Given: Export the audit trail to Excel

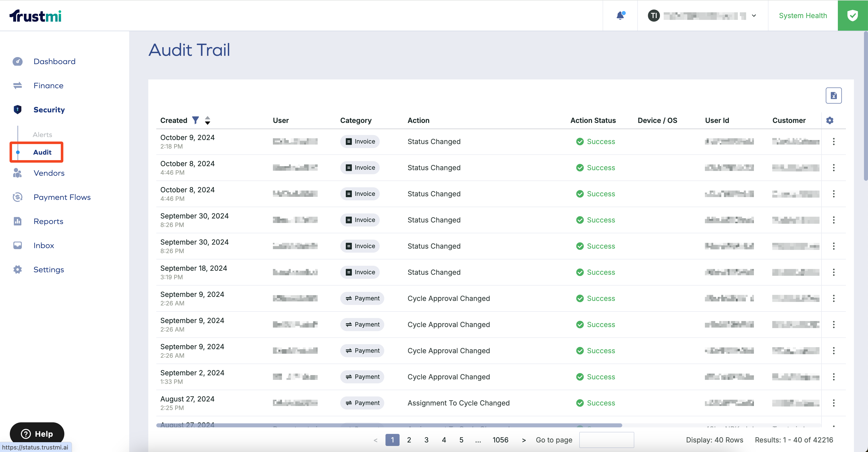Looking at the screenshot, I should pyautogui.click(x=834, y=95).
